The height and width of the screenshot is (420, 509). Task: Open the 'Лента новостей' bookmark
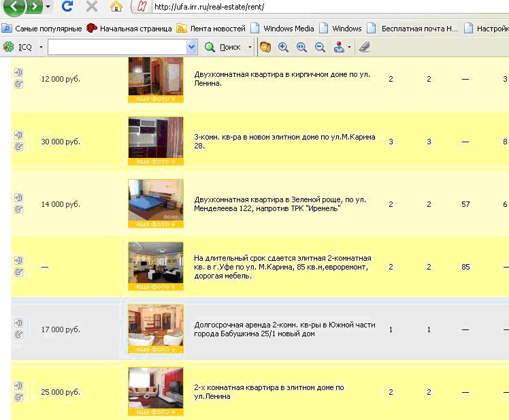click(211, 29)
